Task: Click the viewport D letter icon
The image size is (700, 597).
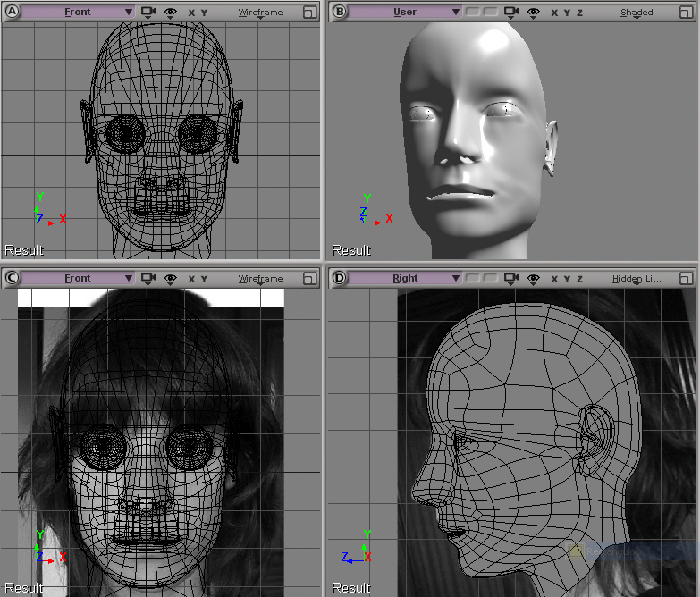Action: tap(340, 278)
